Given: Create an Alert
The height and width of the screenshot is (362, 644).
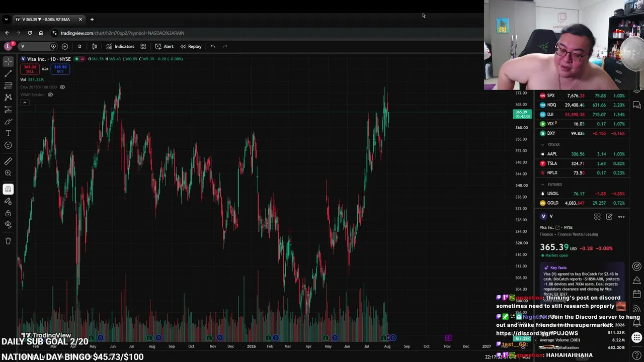Looking at the screenshot, I should (x=165, y=46).
